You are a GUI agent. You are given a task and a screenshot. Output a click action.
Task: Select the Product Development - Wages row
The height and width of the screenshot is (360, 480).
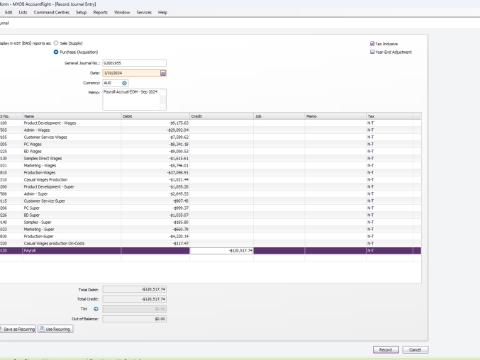click(x=210, y=123)
